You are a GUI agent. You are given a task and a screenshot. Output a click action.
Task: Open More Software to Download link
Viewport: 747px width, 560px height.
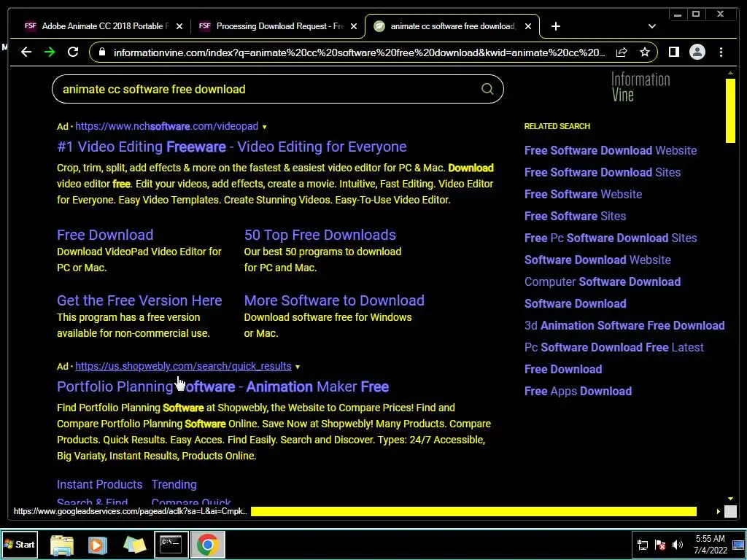pyautogui.click(x=334, y=300)
